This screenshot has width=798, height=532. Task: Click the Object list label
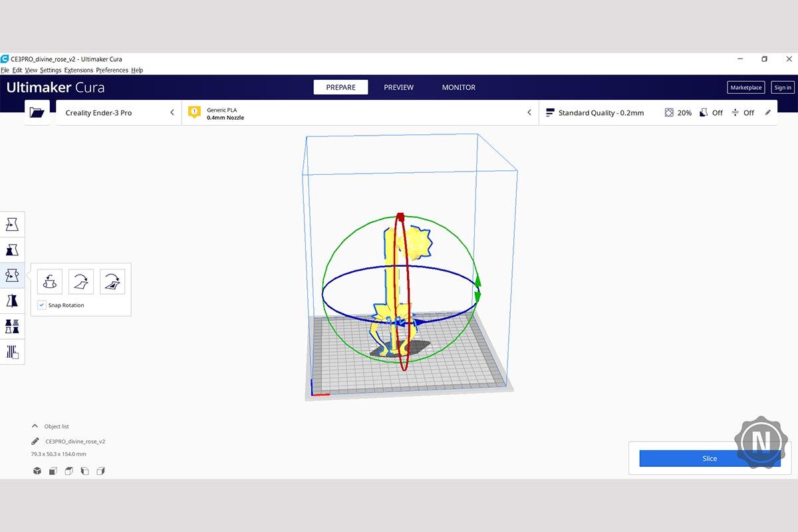click(57, 426)
